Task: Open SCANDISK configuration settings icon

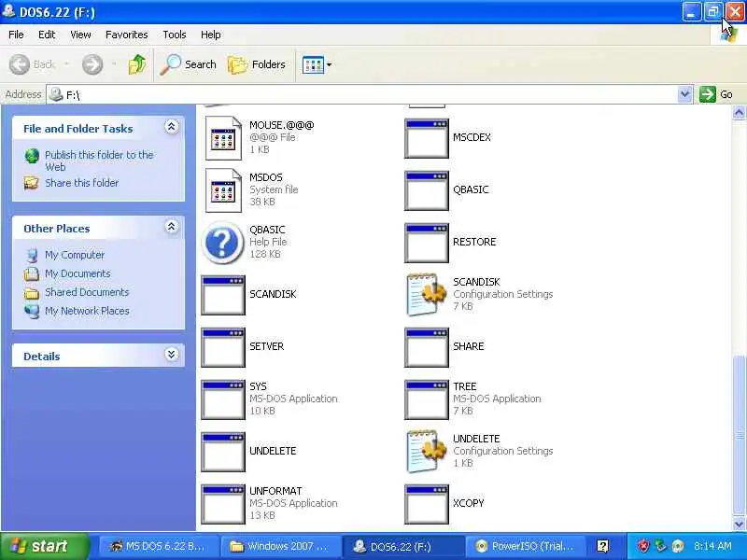Action: pyautogui.click(x=427, y=294)
